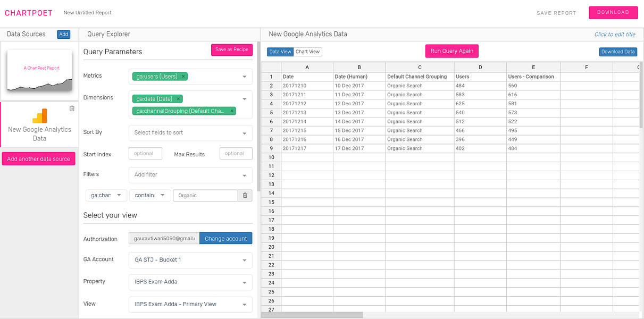The height and width of the screenshot is (319, 644).
Task: Select column C header
Action: coord(420,68)
